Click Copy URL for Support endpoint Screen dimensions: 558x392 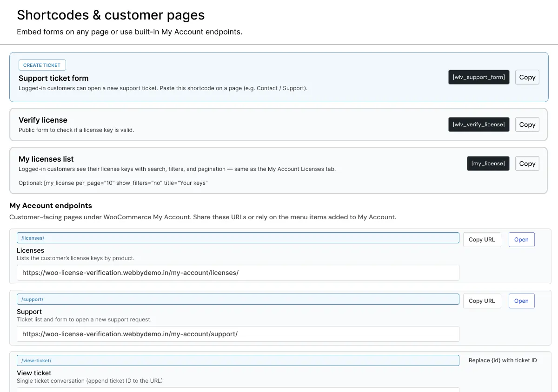click(482, 301)
